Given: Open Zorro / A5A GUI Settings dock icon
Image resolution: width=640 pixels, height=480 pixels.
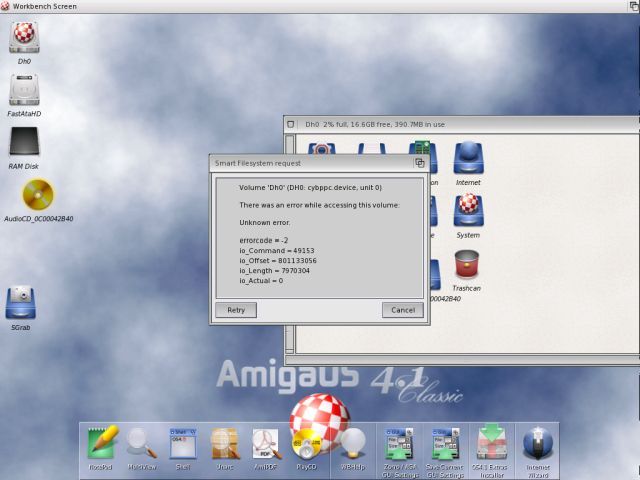Looking at the screenshot, I should [x=400, y=444].
